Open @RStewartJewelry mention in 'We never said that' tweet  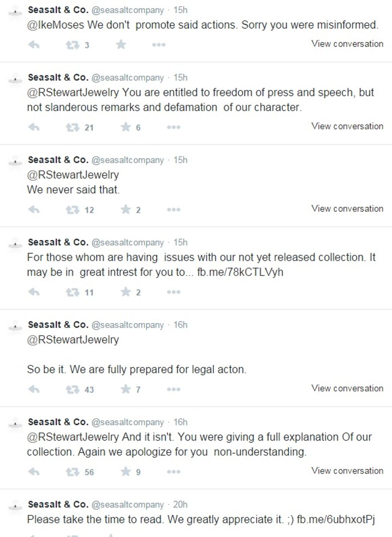(x=73, y=175)
